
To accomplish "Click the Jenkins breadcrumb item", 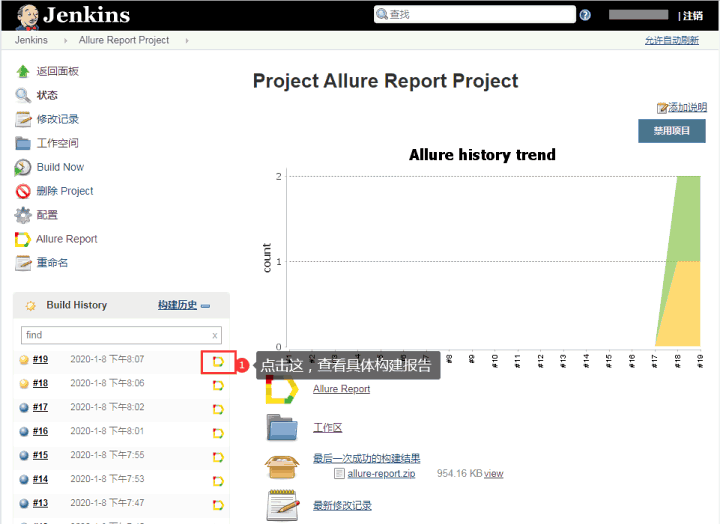I will [31, 40].
